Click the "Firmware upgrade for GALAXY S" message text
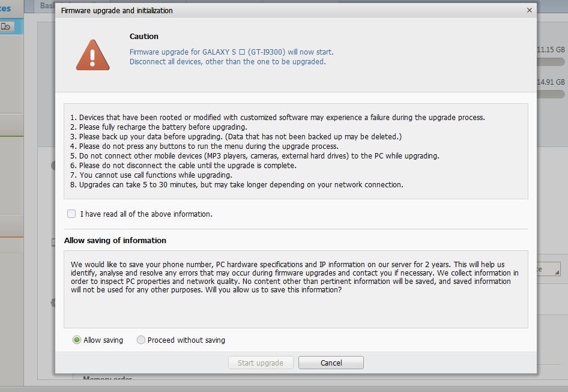This screenshot has height=392, width=568. tap(232, 52)
